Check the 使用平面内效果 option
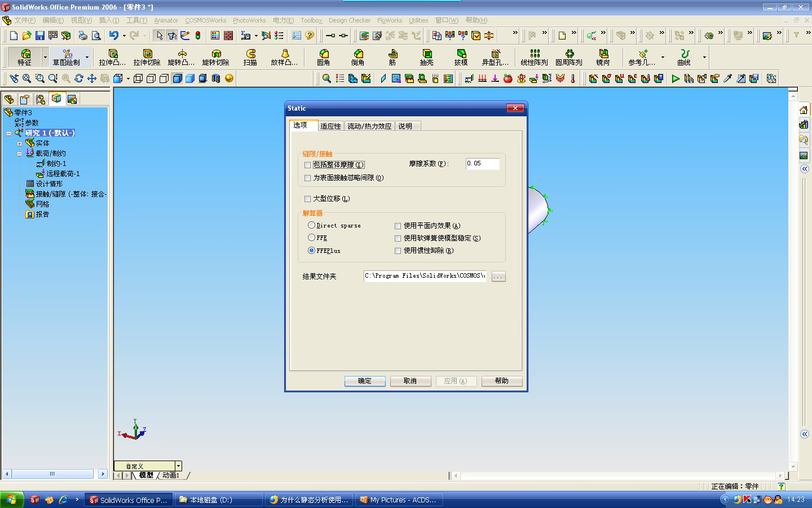The height and width of the screenshot is (508, 812). tap(398, 226)
